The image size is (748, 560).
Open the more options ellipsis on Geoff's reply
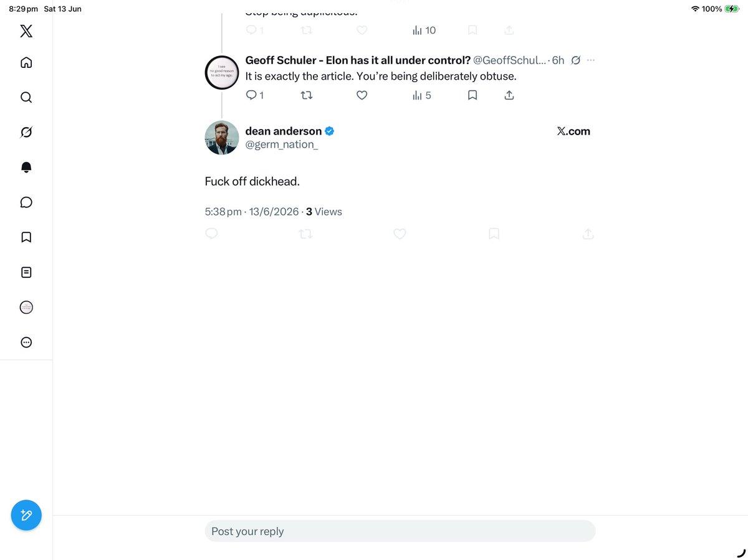tap(591, 60)
